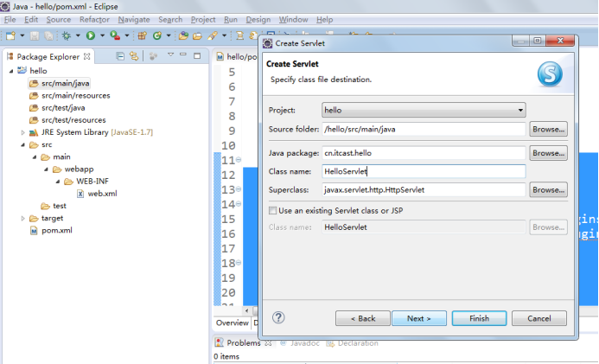This screenshot has height=364, width=599.
Task: Click the Next button in wizard
Action: (x=419, y=318)
